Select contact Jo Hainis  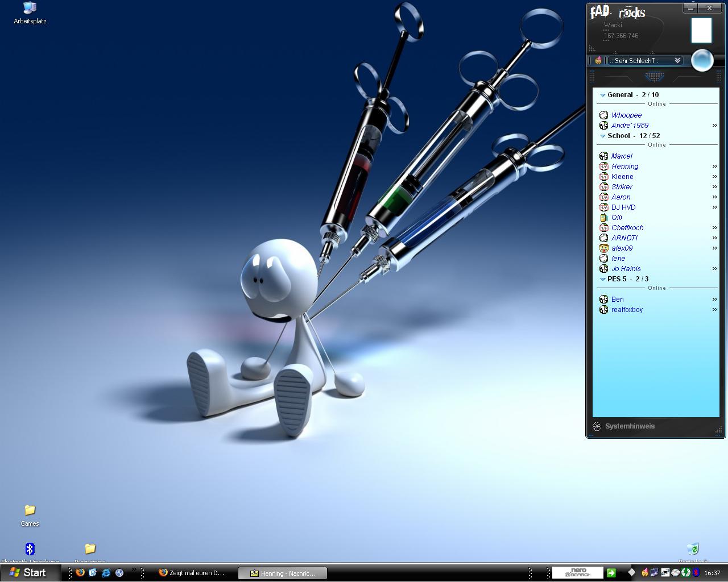(x=626, y=269)
